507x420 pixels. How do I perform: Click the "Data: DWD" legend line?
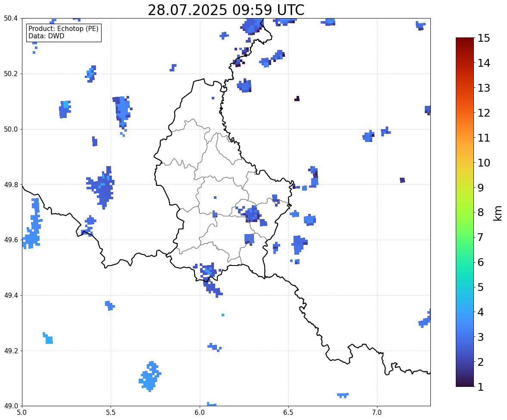pos(46,36)
